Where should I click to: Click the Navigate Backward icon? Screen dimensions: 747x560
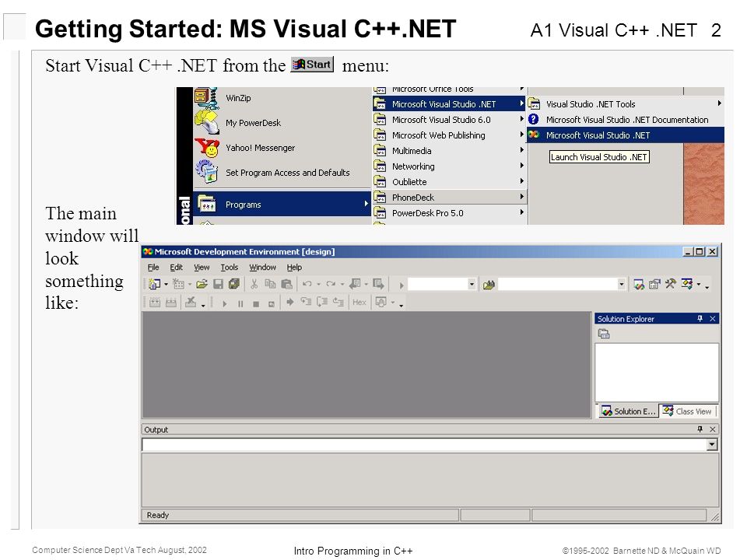355,285
